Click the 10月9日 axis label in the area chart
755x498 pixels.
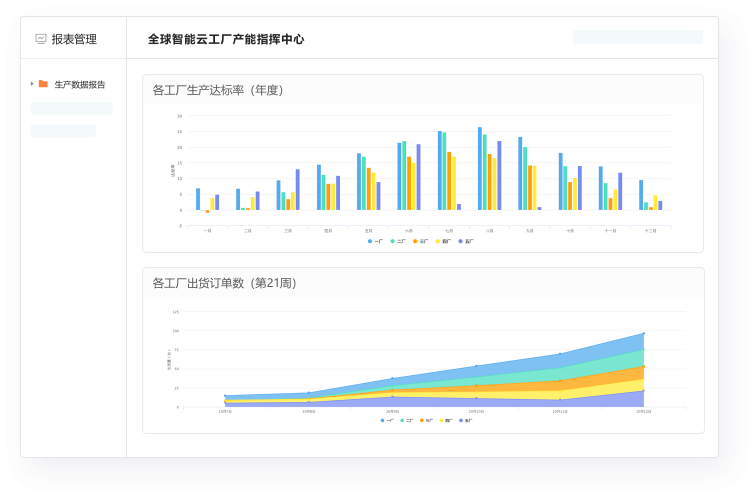pos(392,411)
